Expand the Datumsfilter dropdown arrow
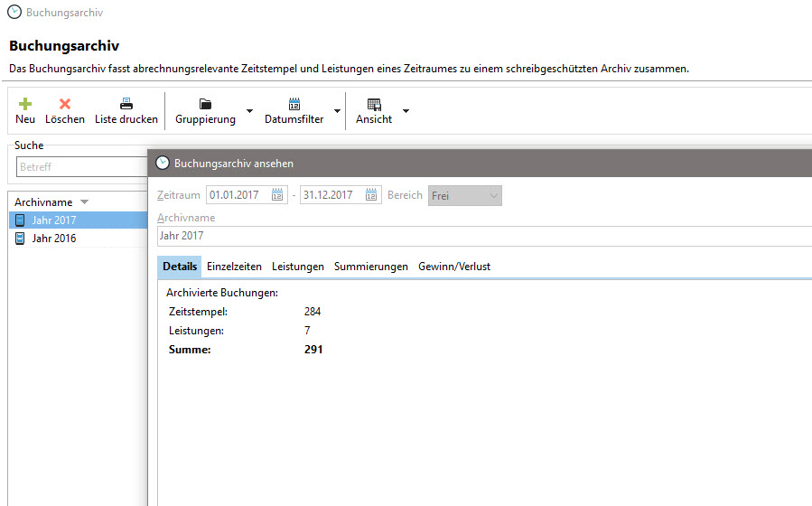 point(337,111)
